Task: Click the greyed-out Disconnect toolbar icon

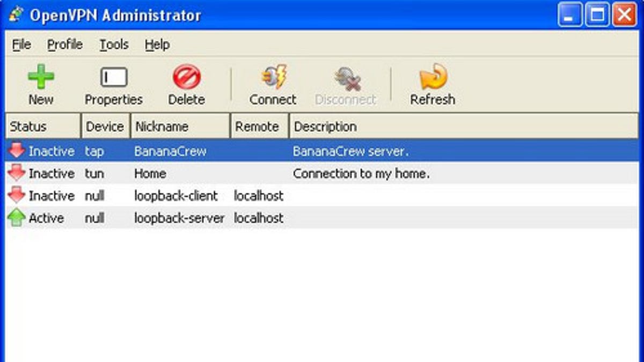Action: click(x=347, y=78)
